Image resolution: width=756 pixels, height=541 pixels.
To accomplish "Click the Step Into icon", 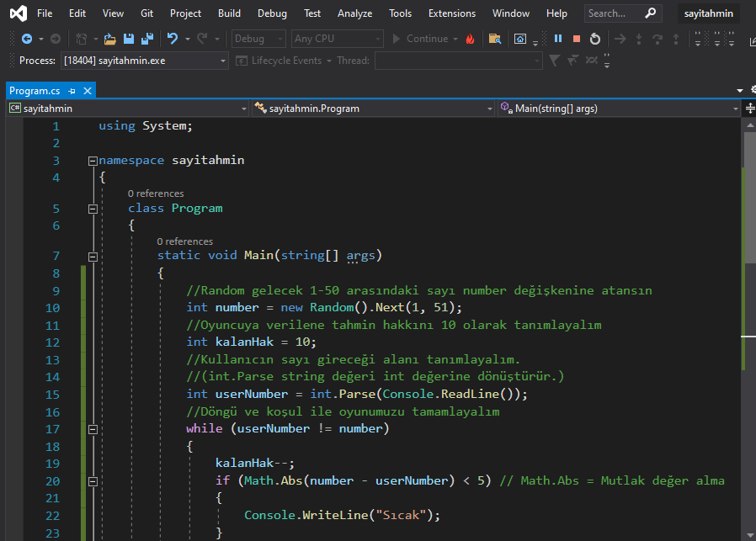I will pos(640,38).
